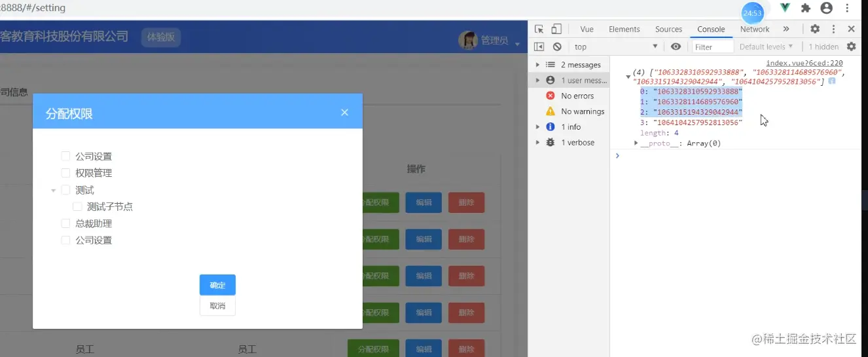
Task: Click the yellow No warnings icon
Action: (551, 111)
